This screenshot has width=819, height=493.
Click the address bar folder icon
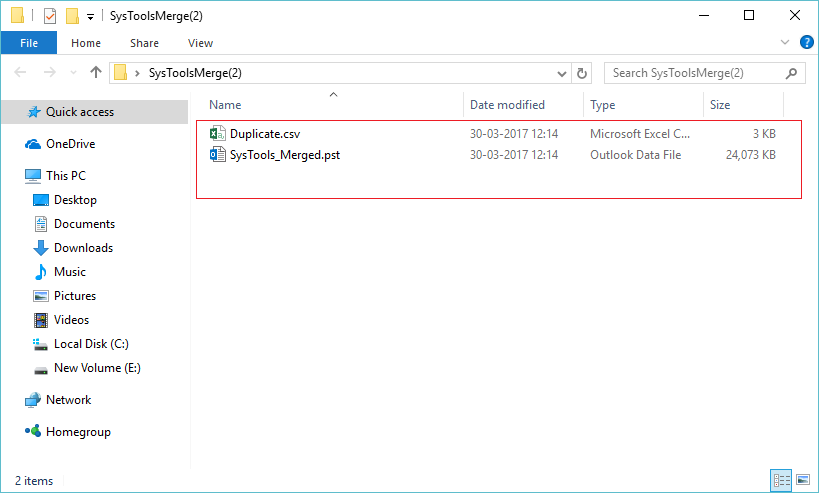tap(121, 73)
